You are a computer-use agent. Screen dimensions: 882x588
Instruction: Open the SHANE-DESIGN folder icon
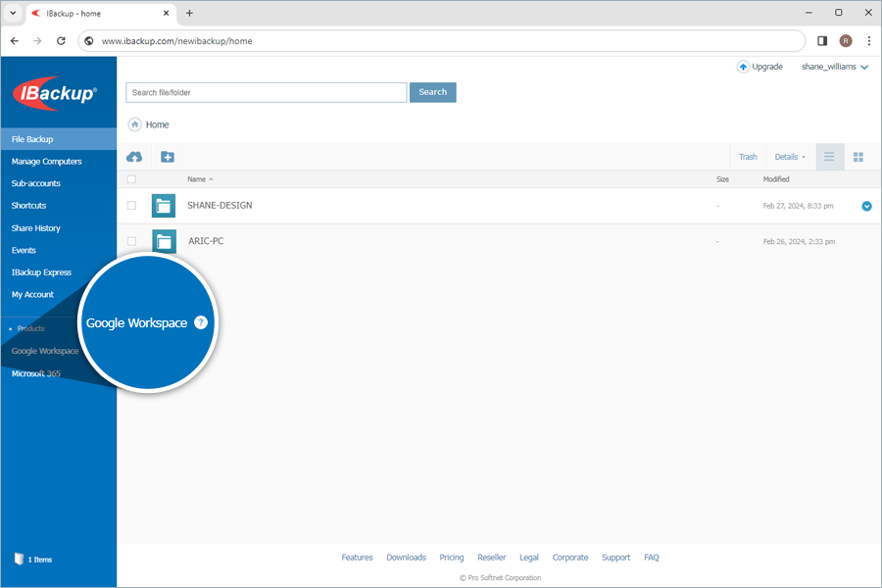(164, 206)
